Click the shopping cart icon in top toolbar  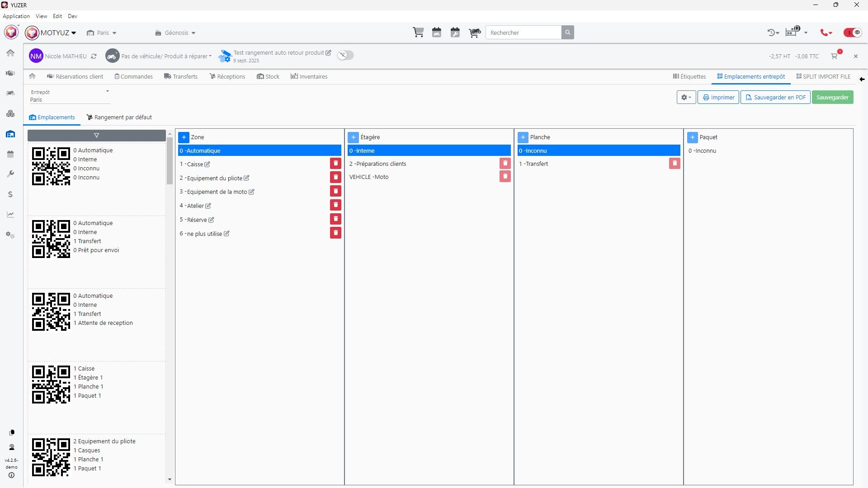[x=418, y=33]
